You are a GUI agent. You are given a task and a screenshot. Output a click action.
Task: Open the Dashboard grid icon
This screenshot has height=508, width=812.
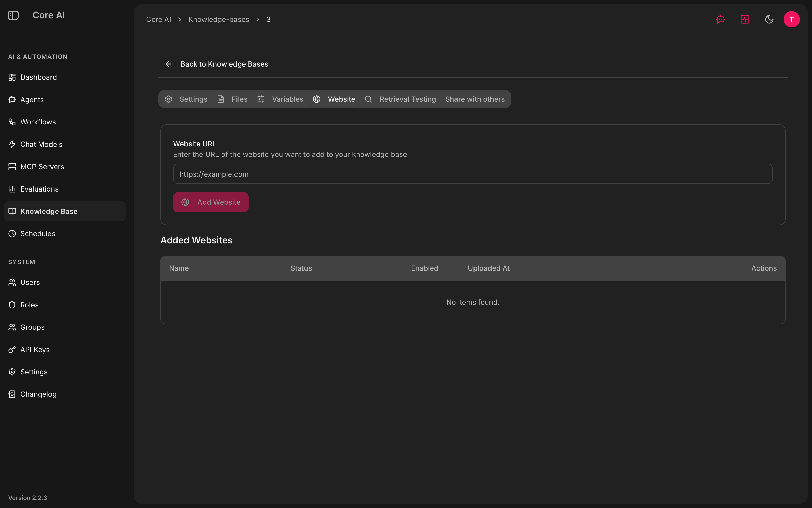pos(12,77)
